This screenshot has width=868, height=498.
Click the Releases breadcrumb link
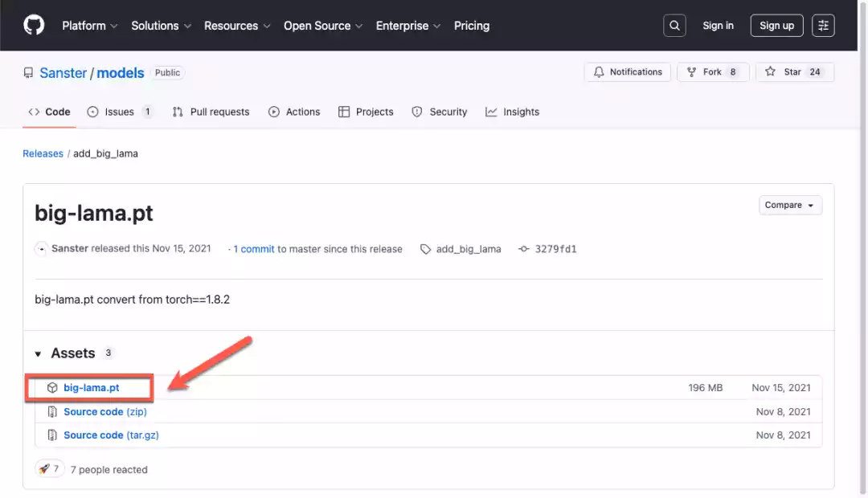pyautogui.click(x=43, y=153)
